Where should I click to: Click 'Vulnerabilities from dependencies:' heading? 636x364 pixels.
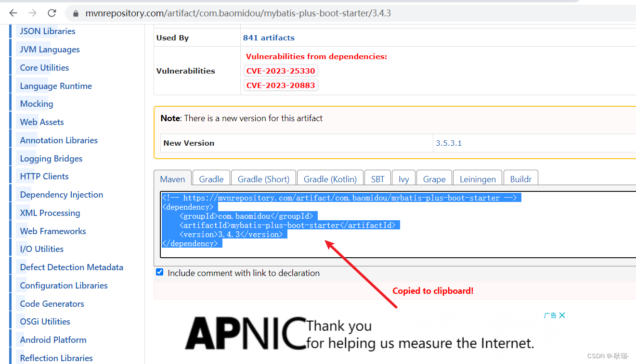pos(316,57)
